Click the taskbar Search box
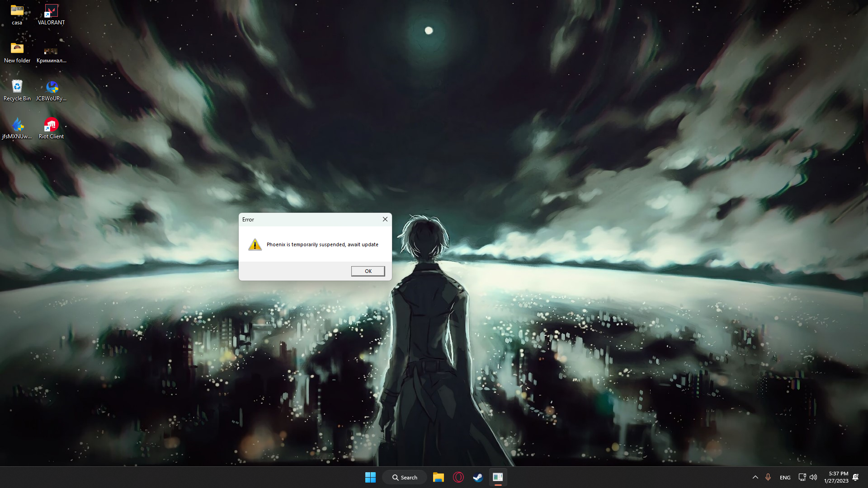Image resolution: width=868 pixels, height=488 pixels. click(405, 477)
